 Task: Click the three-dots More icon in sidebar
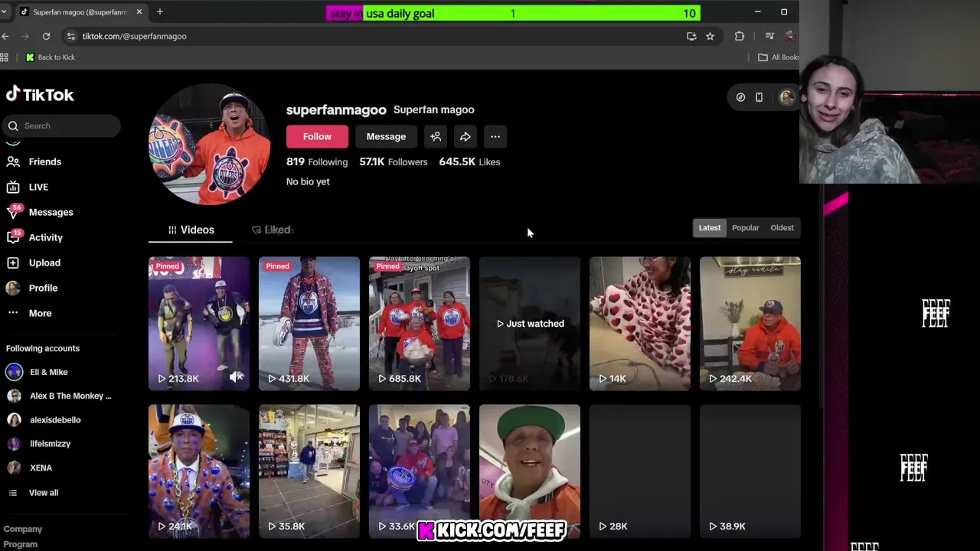pos(13,313)
